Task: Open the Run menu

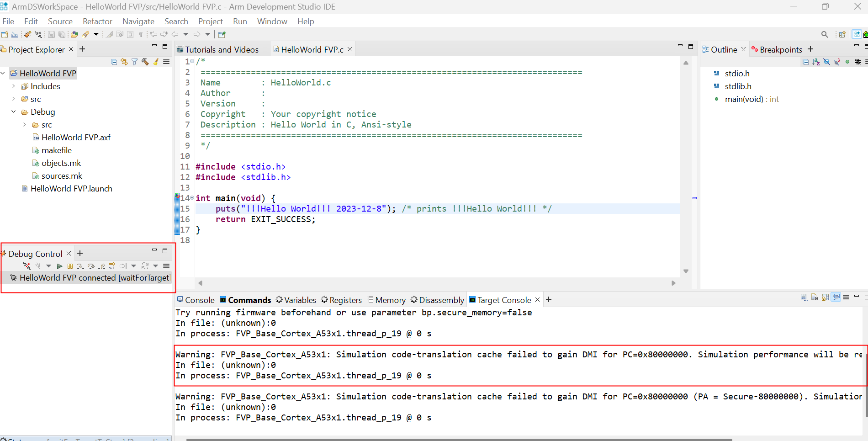Action: pyautogui.click(x=239, y=21)
